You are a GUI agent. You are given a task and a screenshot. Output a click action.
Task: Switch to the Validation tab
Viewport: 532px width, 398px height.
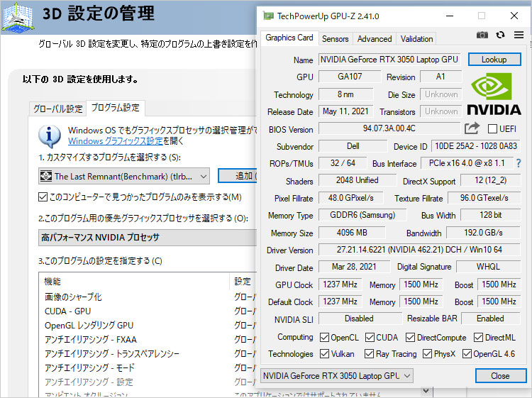click(x=416, y=39)
